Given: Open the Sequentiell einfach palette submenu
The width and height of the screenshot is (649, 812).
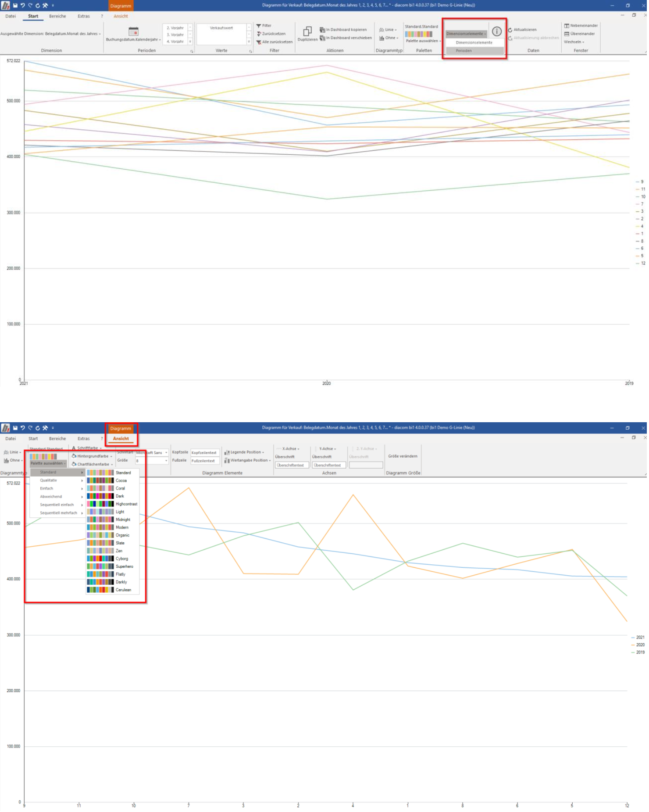Looking at the screenshot, I should pyautogui.click(x=57, y=506).
